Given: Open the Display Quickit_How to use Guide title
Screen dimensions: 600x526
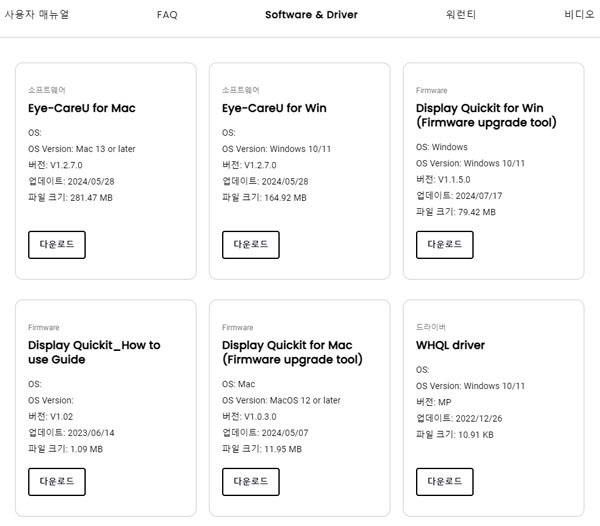Looking at the screenshot, I should 94,352.
